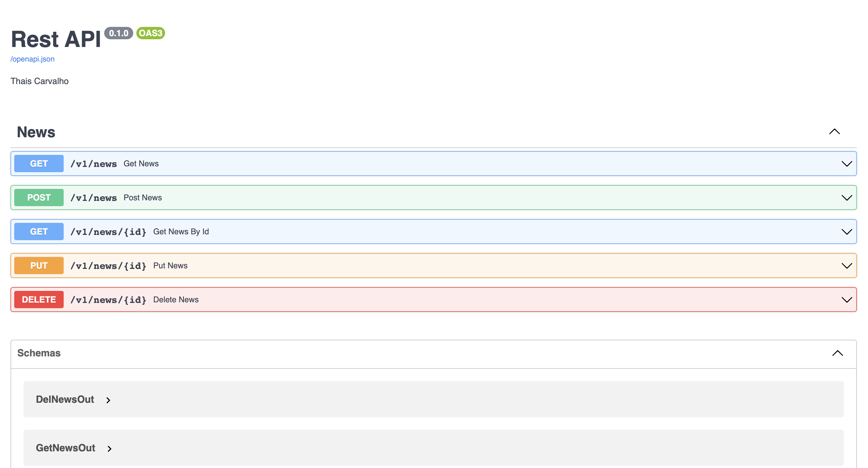Screen dimensions: 868x468
Task: Click the DelNewsOut schema name
Action: pyautogui.click(x=65, y=399)
